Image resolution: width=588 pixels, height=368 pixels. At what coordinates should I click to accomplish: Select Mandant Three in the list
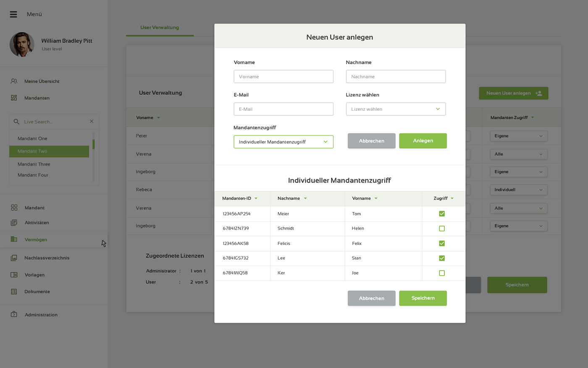click(x=34, y=164)
